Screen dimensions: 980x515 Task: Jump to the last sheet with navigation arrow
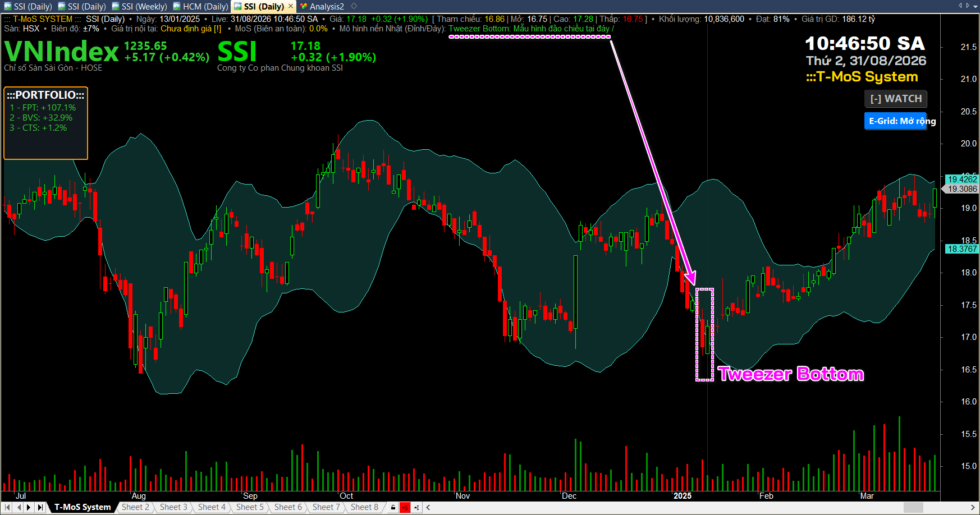tap(40, 507)
